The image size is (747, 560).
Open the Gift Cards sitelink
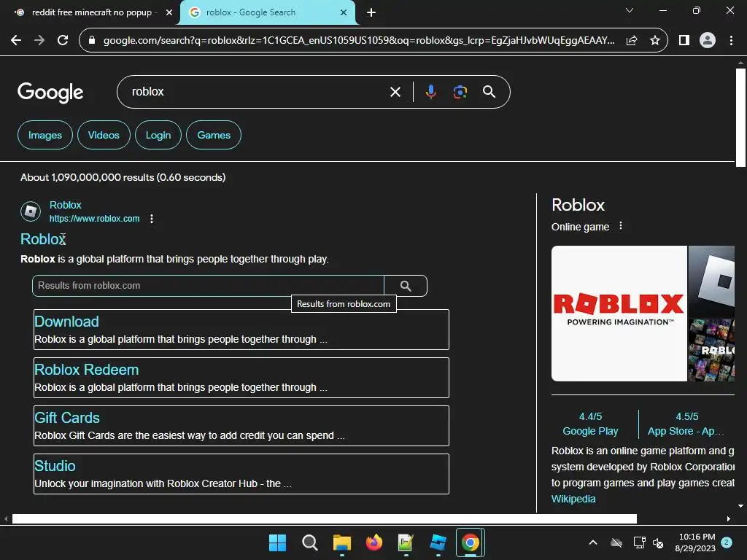pyautogui.click(x=67, y=418)
